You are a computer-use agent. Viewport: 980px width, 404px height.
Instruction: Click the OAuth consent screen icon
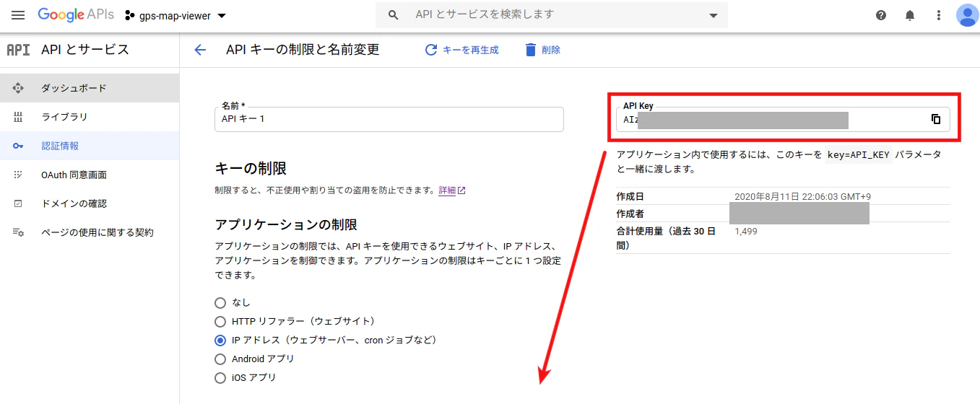19,175
